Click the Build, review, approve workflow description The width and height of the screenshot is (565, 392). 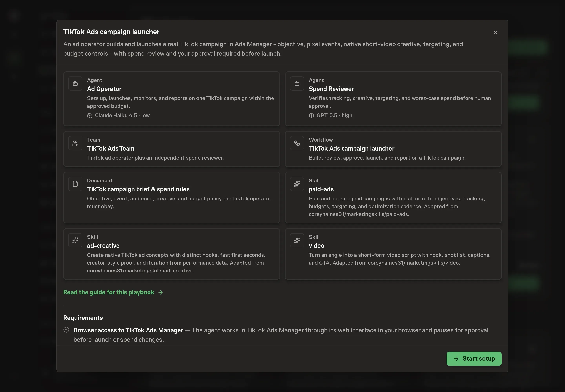coord(387,158)
